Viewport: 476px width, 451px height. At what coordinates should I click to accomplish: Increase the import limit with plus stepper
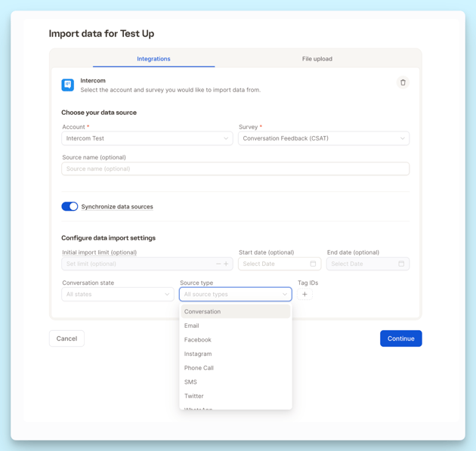pos(226,264)
